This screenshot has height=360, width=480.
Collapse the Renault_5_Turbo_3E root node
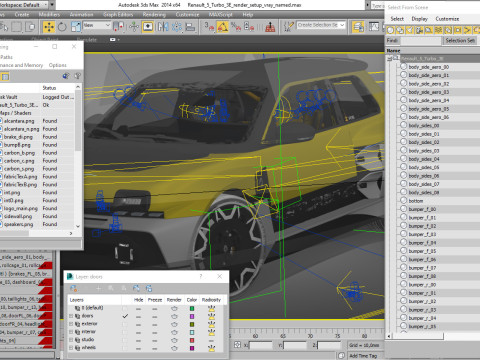[389, 58]
